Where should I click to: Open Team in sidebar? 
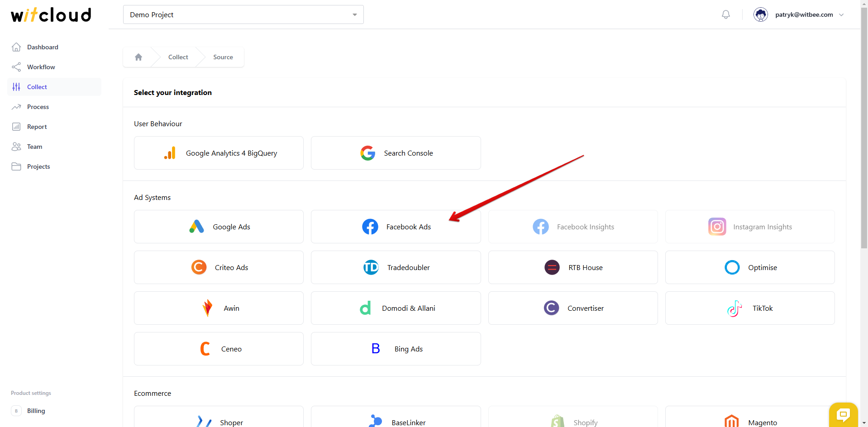coord(54,147)
